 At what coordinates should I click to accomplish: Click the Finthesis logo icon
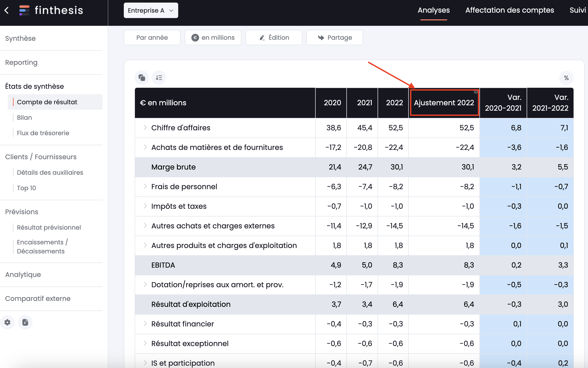point(23,11)
